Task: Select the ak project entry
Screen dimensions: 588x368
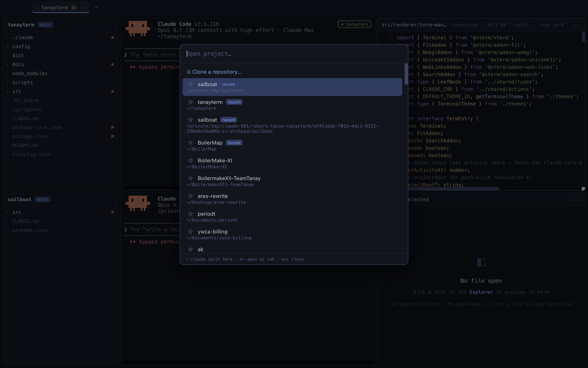Action: [x=292, y=250]
